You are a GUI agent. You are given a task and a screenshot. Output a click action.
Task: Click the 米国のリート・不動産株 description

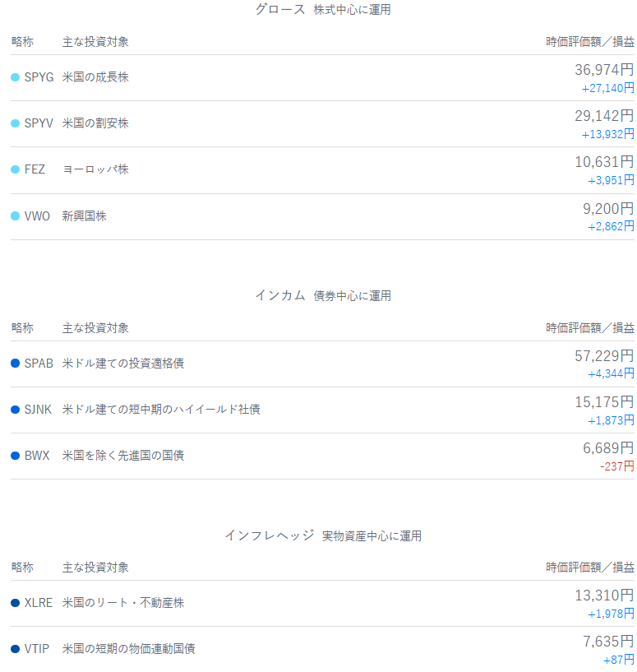123,603
